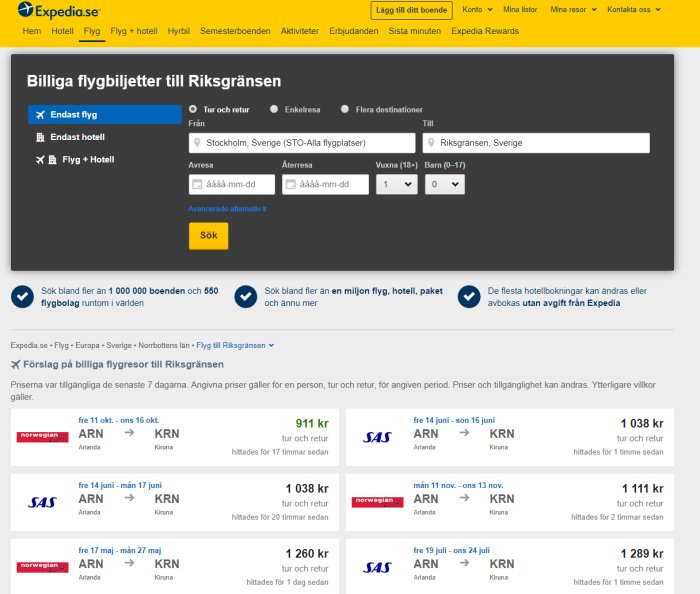Click the SAS logo on fre 14 juni - sön 16 juni

[377, 437]
